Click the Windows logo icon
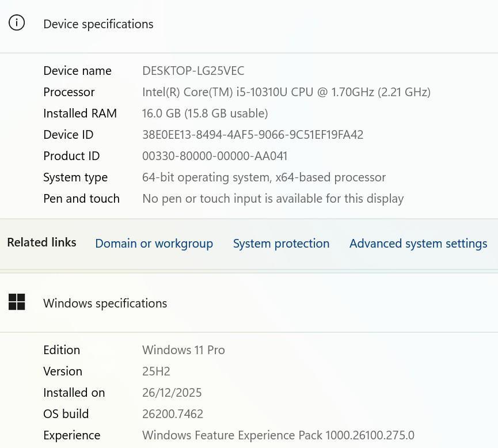 point(17,302)
